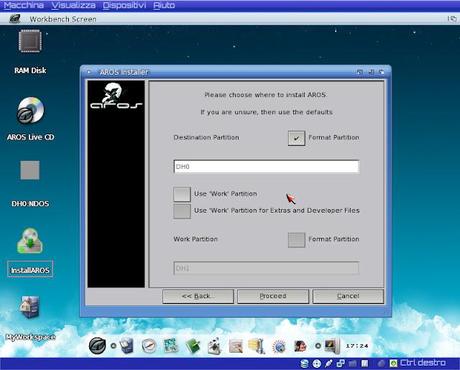Select the DH0:NDOS unformatted drive icon
The height and width of the screenshot is (370, 460).
point(30,170)
